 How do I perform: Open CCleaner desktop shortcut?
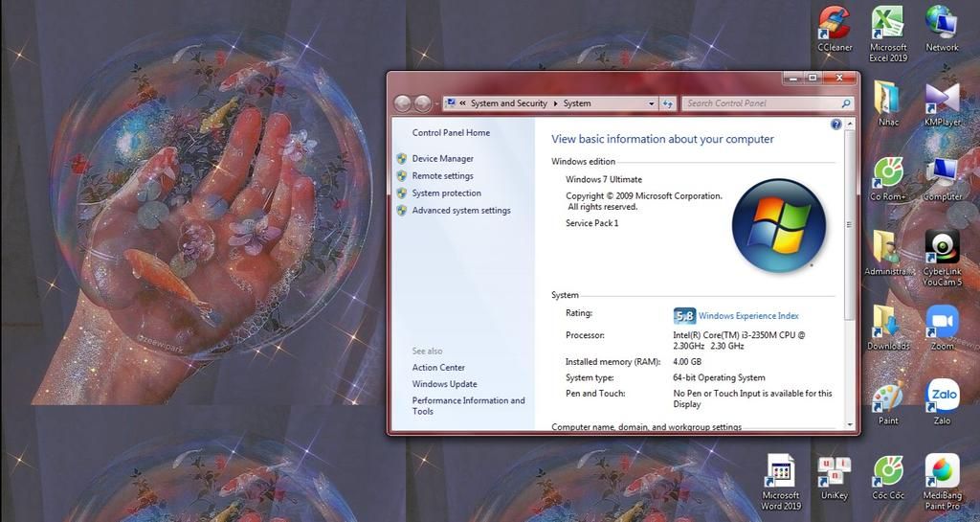click(x=835, y=29)
